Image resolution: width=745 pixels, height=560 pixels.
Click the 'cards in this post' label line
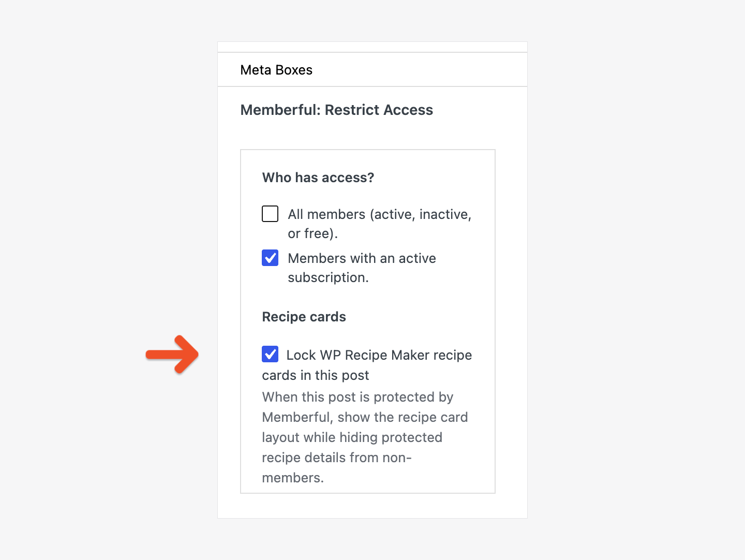click(316, 375)
